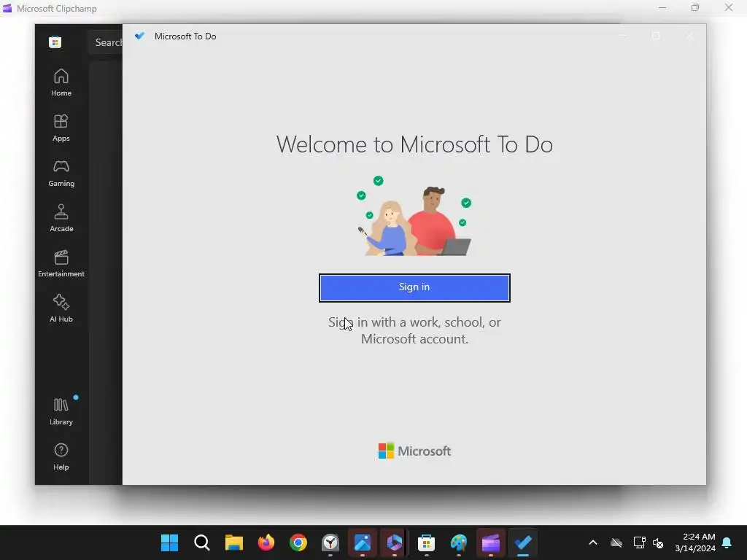
Task: Select Entertainment in Microsoft Store sidebar
Action: (61, 263)
